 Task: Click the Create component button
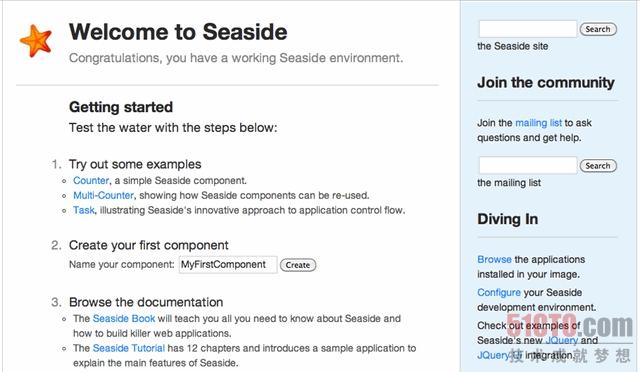298,265
